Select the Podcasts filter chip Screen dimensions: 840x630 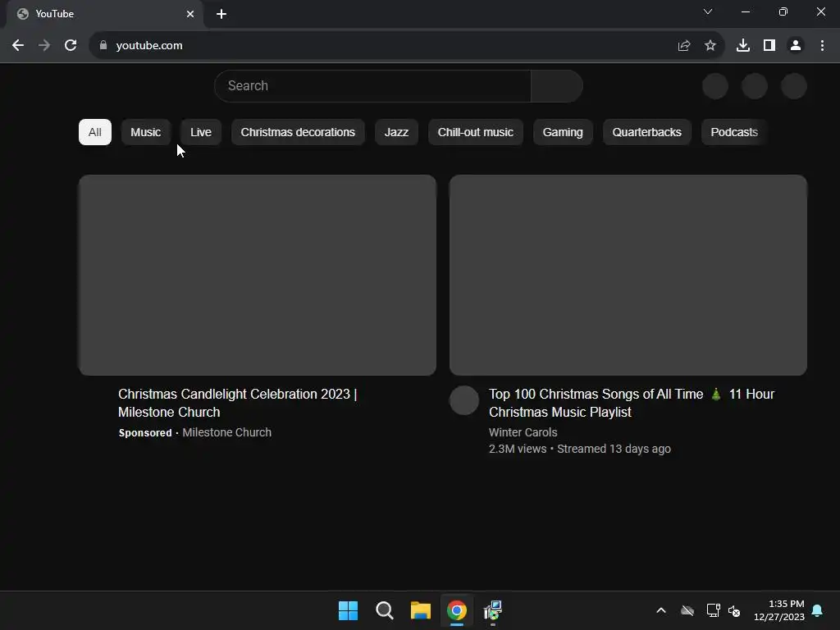[734, 132]
